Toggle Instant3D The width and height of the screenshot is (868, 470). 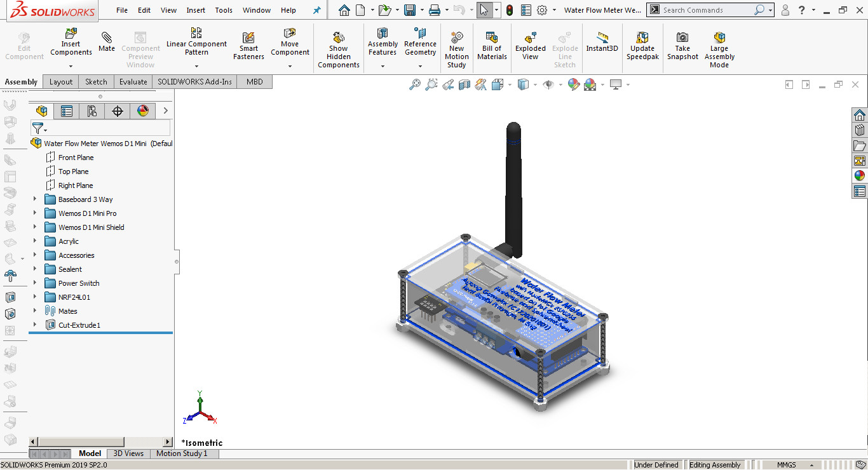pyautogui.click(x=602, y=42)
